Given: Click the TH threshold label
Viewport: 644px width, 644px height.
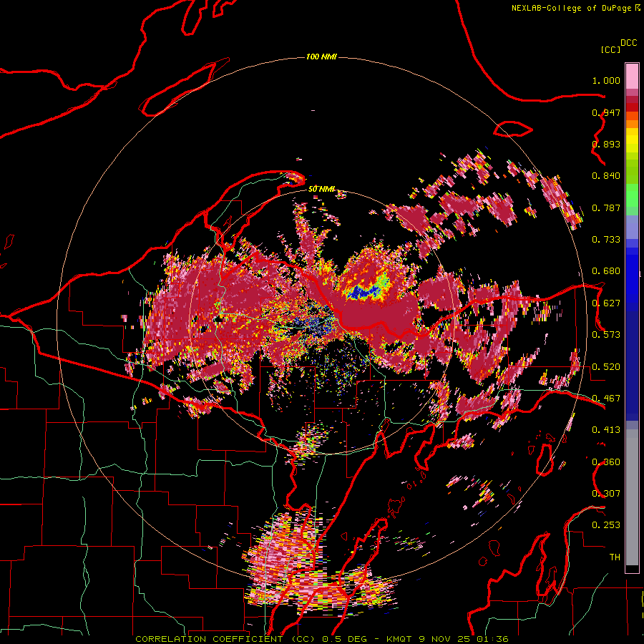Looking at the screenshot, I should (x=615, y=557).
